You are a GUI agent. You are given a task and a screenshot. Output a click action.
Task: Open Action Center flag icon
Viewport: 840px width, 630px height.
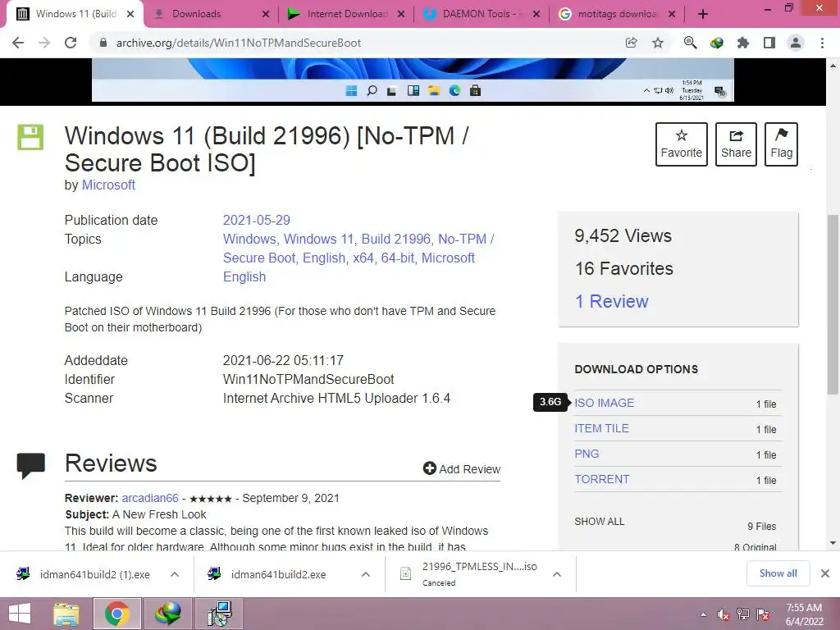[x=763, y=614]
